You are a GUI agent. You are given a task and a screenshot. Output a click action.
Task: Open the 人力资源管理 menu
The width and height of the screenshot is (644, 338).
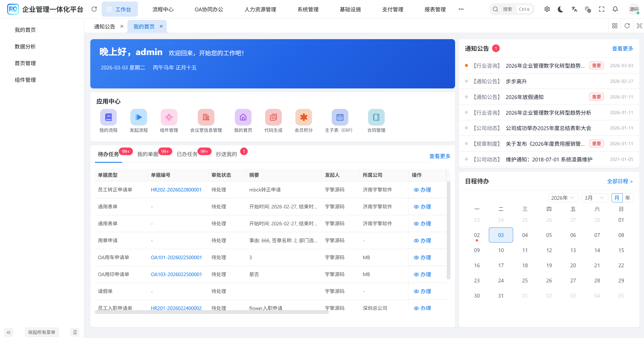coord(260,9)
